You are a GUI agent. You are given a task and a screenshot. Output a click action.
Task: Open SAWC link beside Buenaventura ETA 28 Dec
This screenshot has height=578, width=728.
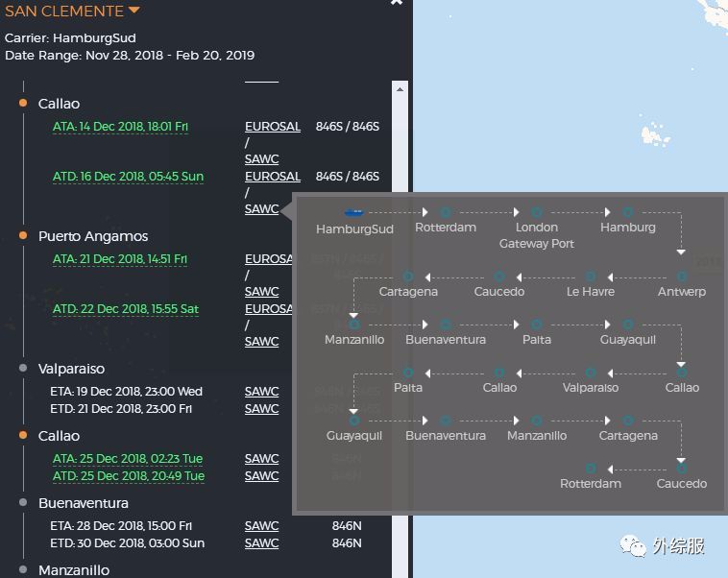(x=261, y=526)
